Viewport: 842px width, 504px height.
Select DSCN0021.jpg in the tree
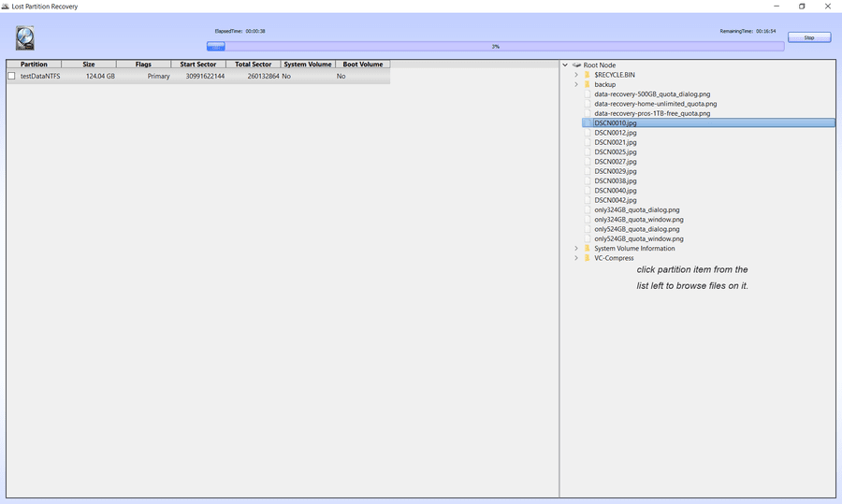point(615,142)
